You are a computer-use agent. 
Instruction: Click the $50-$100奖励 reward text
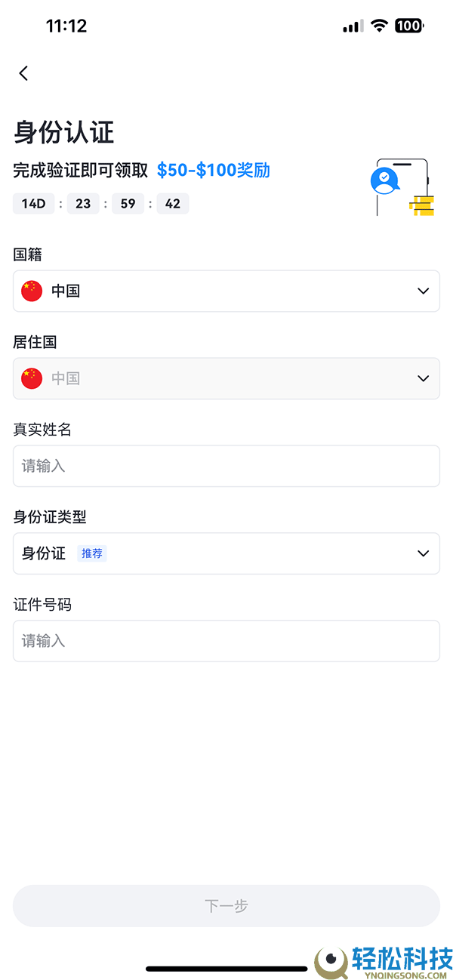[214, 171]
